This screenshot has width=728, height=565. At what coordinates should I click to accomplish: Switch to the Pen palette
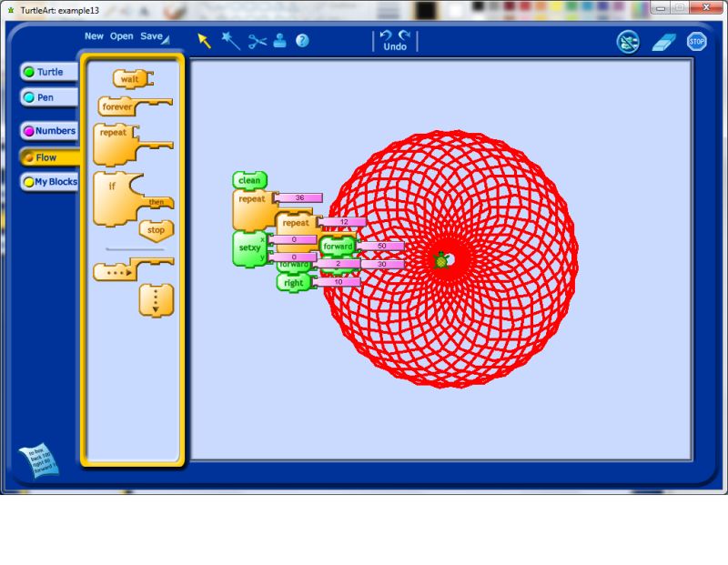tap(47, 97)
